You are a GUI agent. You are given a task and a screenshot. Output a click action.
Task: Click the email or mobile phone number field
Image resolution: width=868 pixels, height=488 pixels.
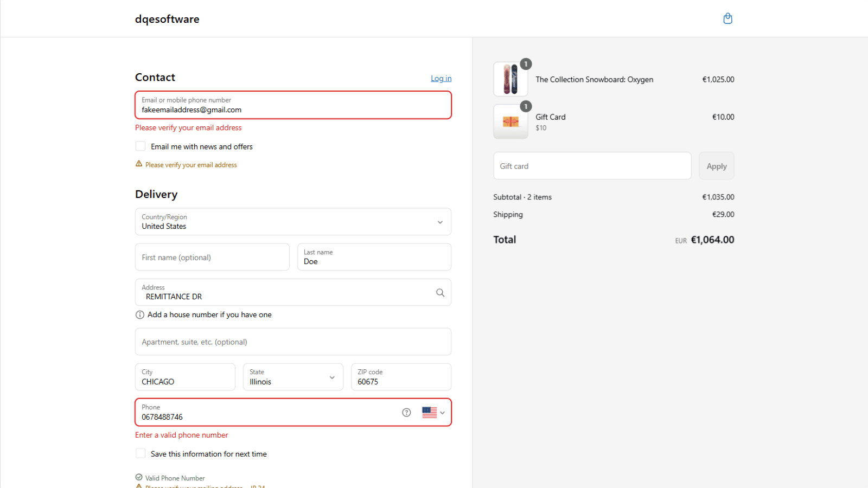[293, 105]
